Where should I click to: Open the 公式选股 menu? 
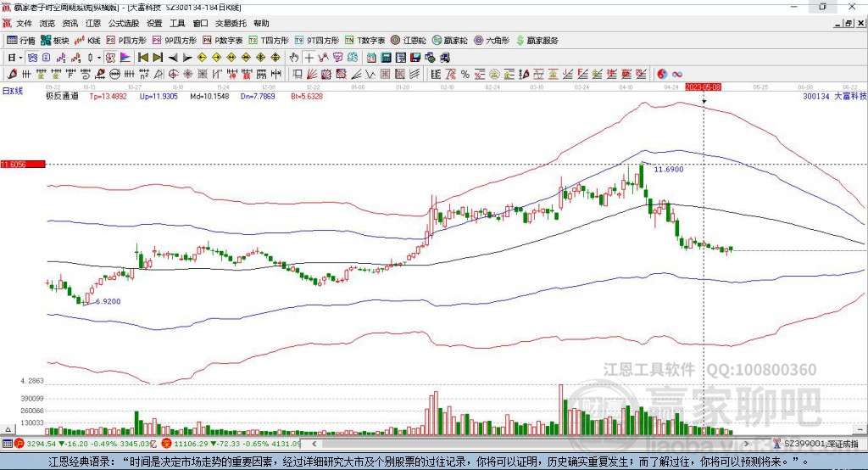click(124, 23)
